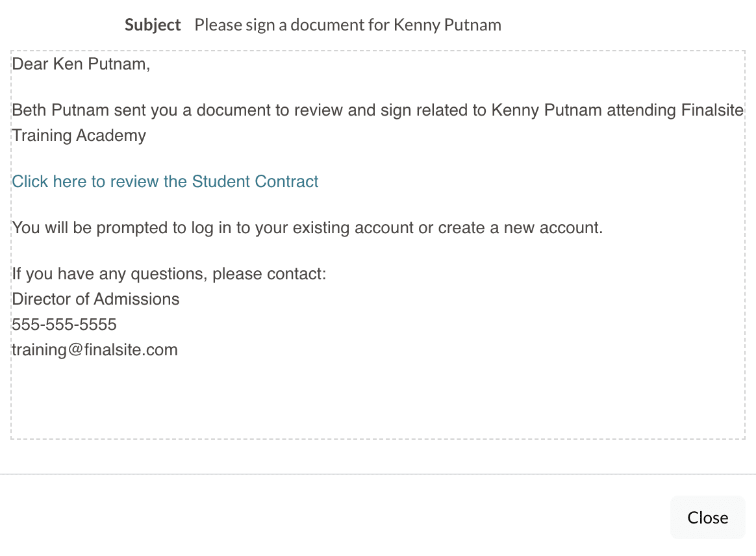
Task: Click 'If you have any questions' line
Action: 169,273
